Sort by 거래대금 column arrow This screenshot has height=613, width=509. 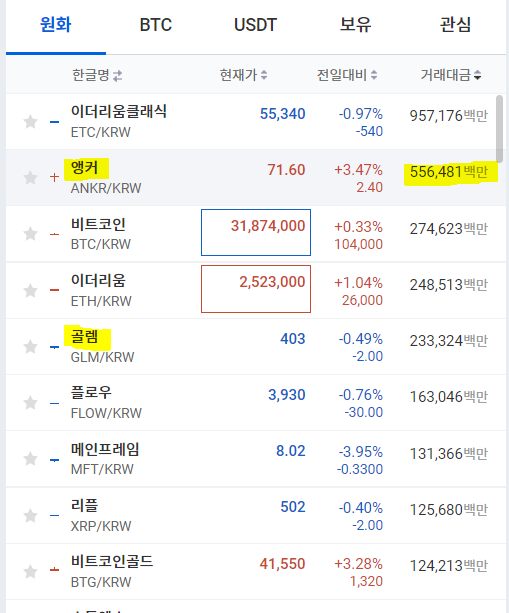[477, 75]
